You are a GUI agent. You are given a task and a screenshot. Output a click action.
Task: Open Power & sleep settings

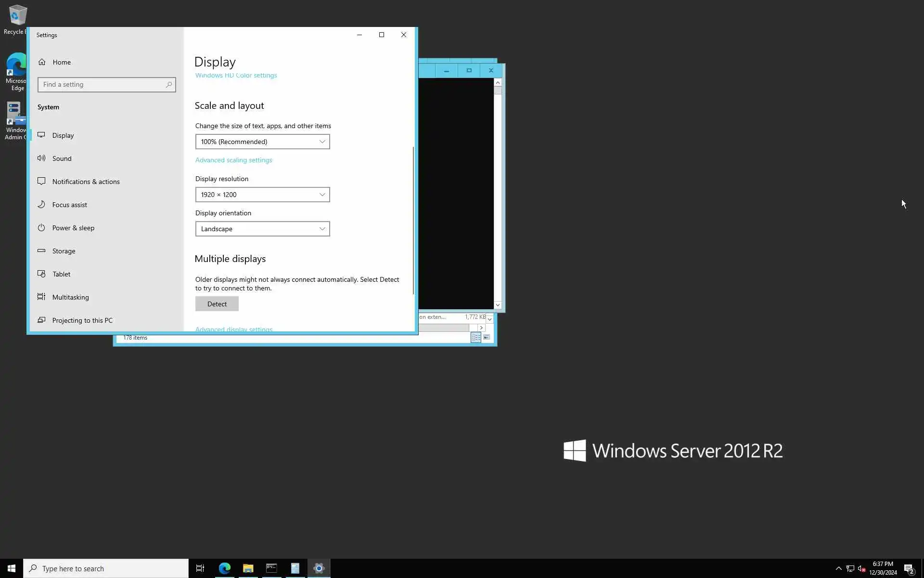(73, 228)
